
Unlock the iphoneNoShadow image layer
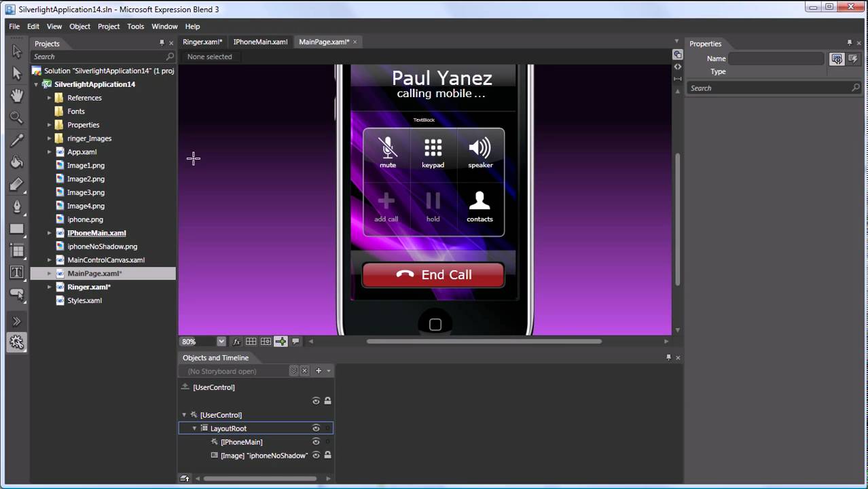tap(327, 456)
